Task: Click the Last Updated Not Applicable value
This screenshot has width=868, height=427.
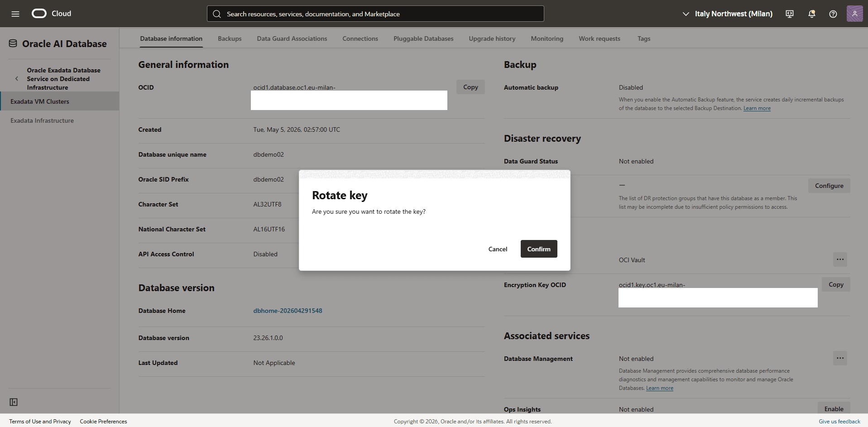Action: pyautogui.click(x=274, y=363)
